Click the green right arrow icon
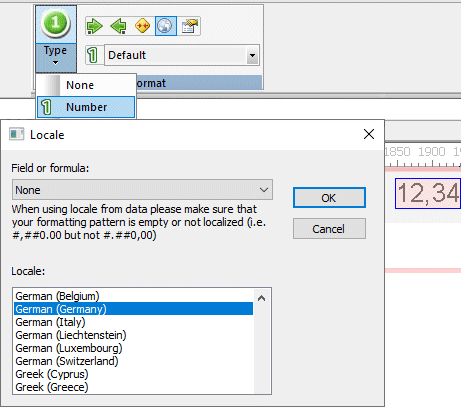Image resolution: width=461 pixels, height=408 pixels. click(95, 26)
